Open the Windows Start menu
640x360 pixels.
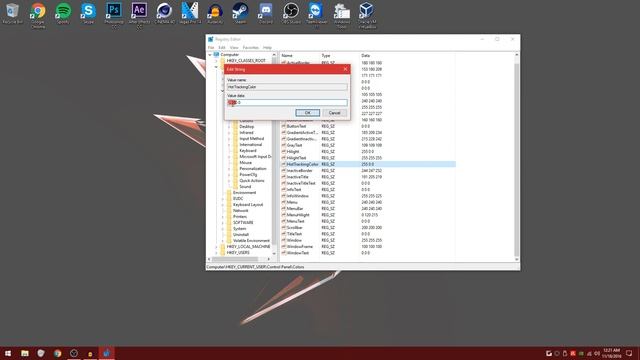(x=8, y=353)
